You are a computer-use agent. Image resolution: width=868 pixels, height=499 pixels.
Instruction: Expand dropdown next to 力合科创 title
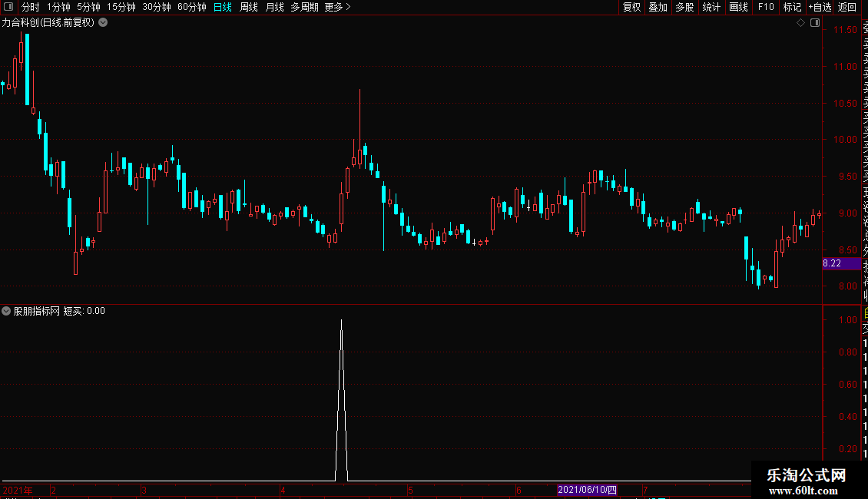(x=103, y=23)
